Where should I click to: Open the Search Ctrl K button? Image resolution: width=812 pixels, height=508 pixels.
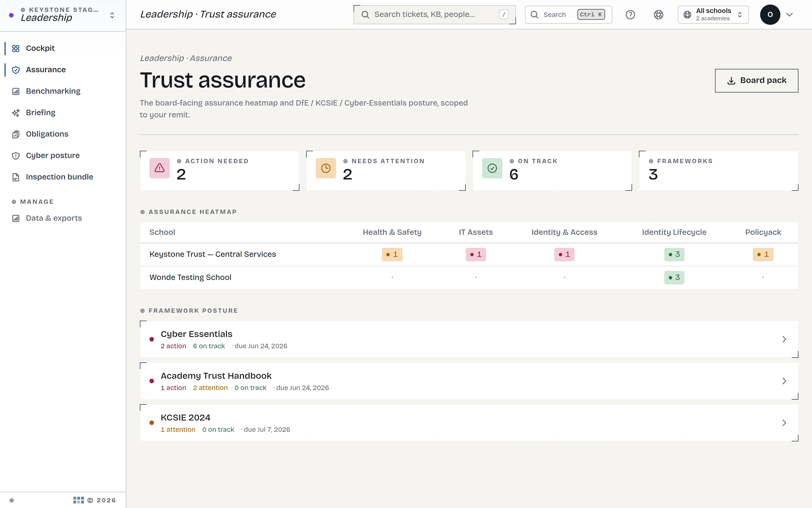point(568,15)
